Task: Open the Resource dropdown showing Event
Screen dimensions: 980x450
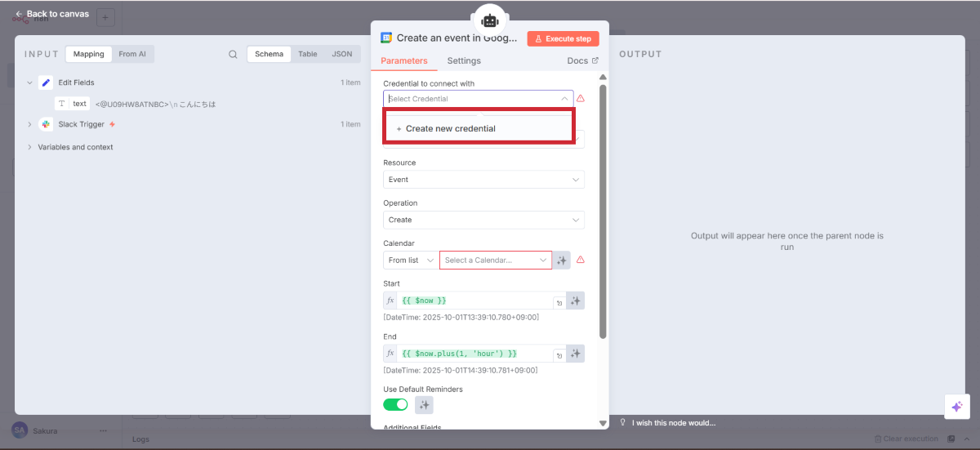Action: point(483,180)
